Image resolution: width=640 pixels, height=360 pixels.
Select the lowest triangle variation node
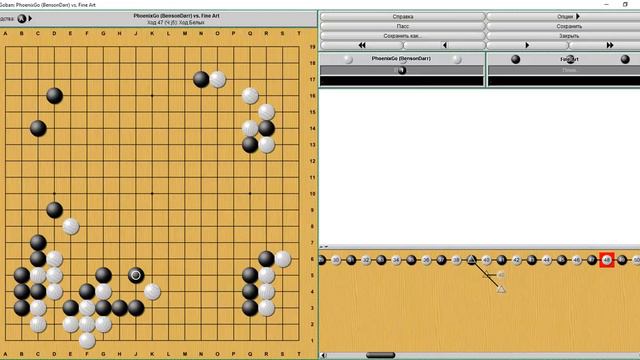501,289
